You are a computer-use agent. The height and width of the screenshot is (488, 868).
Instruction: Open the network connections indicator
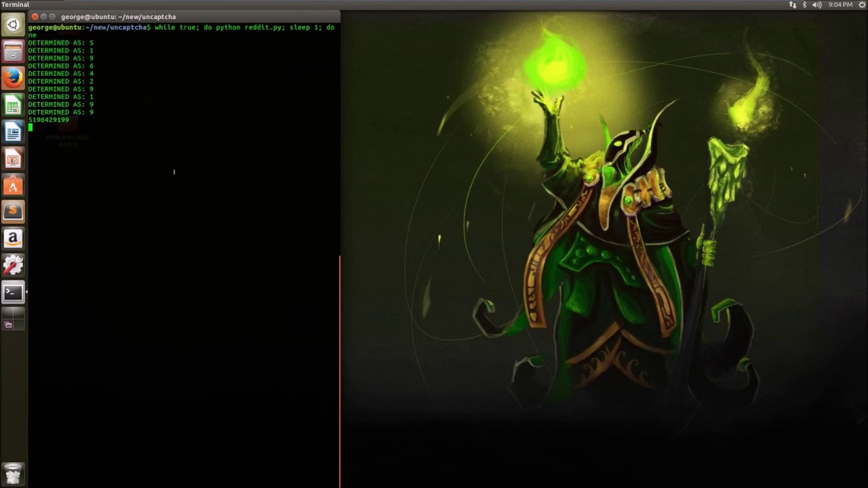793,5
